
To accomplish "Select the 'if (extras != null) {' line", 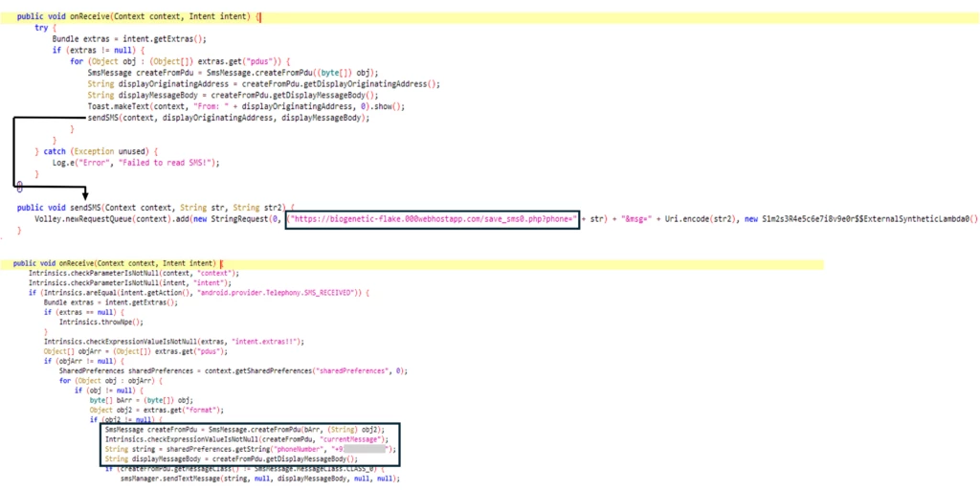I will (x=99, y=51).
